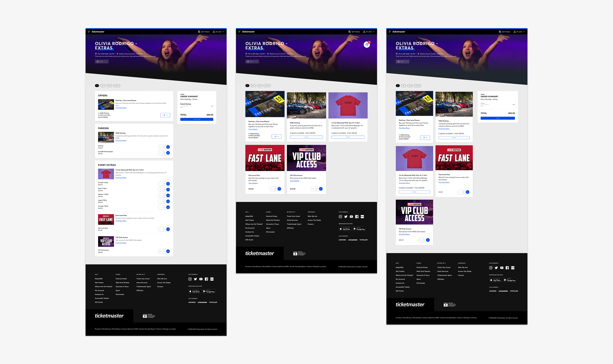Select Offers filter pill in right mockup
Screen dimensions: 613x364
pyautogui.click(x=403, y=86)
